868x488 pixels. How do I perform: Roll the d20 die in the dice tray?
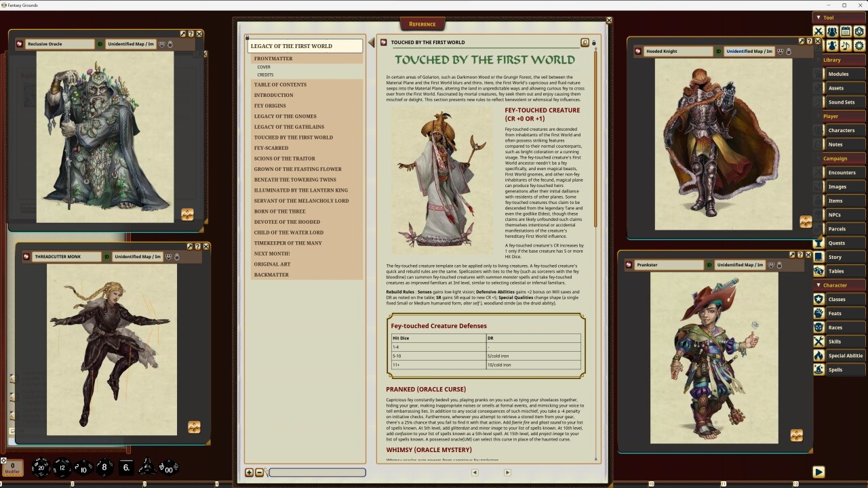[42, 467]
